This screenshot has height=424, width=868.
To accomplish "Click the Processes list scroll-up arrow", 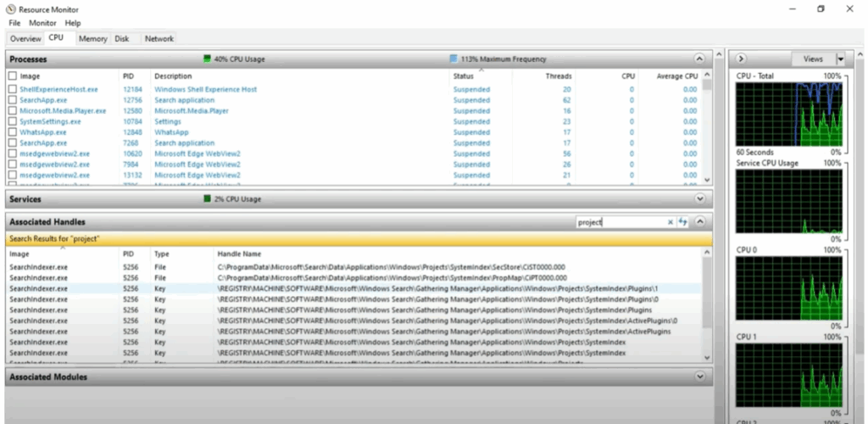I will point(707,75).
